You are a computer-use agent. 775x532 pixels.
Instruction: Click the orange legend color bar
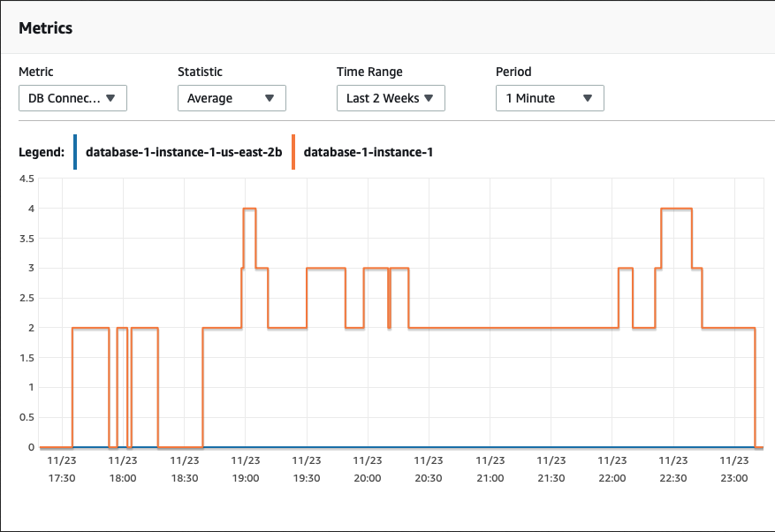tap(293, 152)
